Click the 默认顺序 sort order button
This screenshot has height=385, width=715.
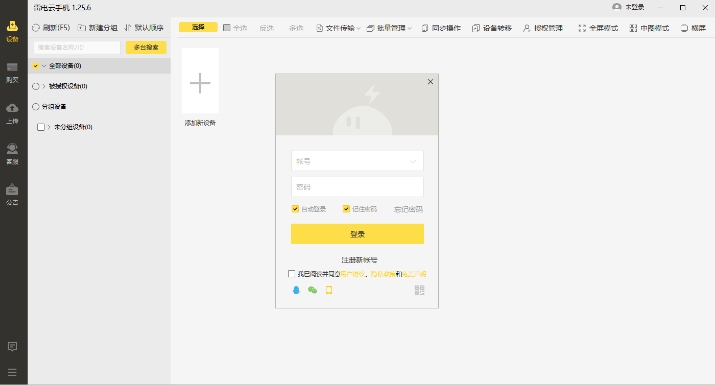tap(144, 28)
